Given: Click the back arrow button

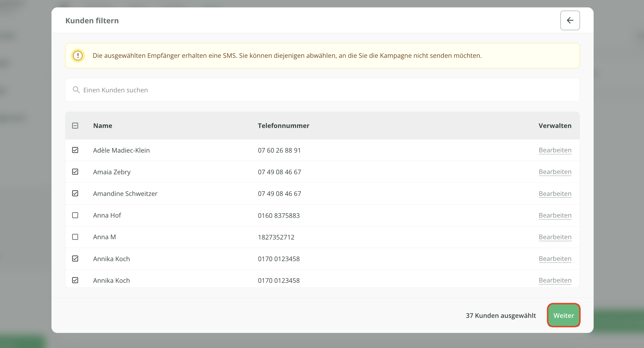Looking at the screenshot, I should click(570, 20).
